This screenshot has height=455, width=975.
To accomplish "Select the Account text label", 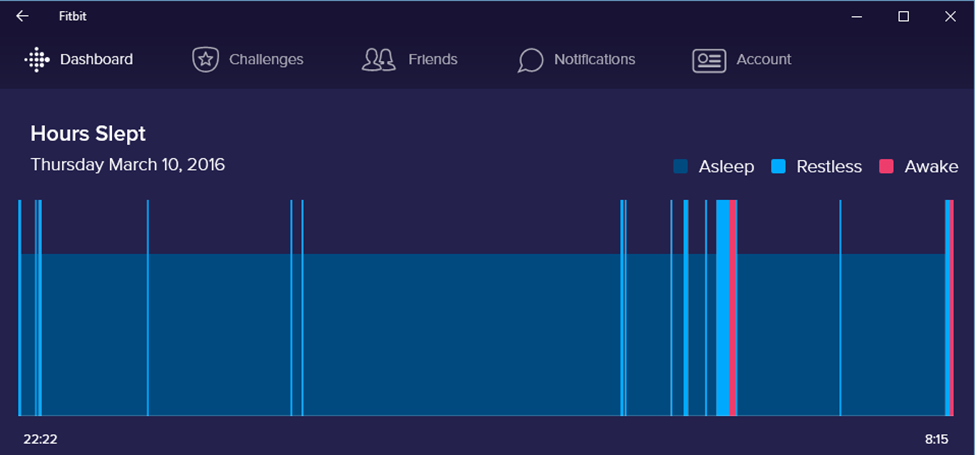I will pos(764,60).
